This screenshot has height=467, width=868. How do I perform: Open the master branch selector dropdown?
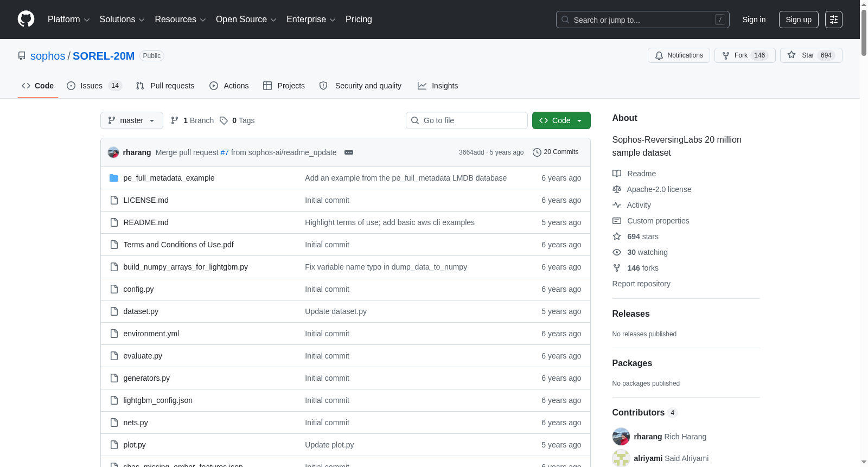(132, 120)
